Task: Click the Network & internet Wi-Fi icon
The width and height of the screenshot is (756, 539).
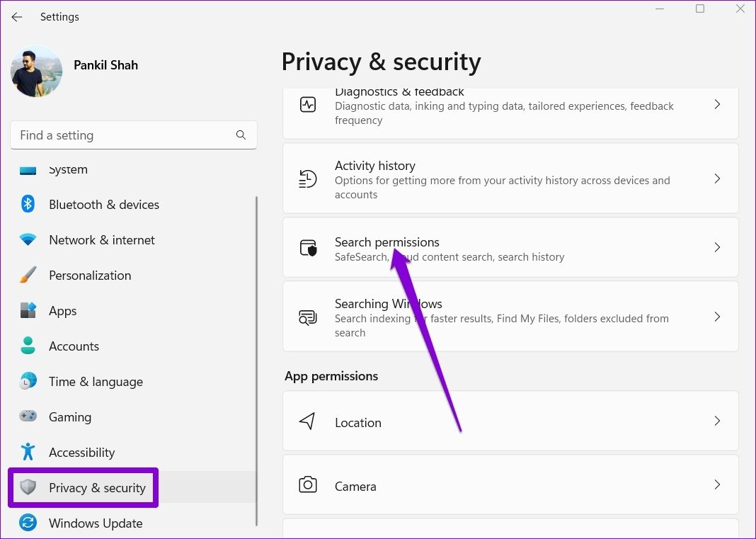Action: (x=28, y=240)
